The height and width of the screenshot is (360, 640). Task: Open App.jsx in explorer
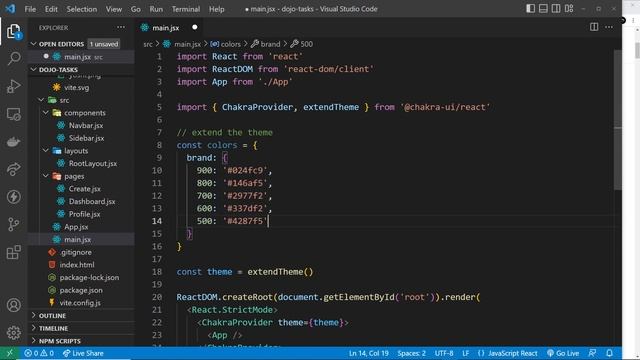[76, 227]
